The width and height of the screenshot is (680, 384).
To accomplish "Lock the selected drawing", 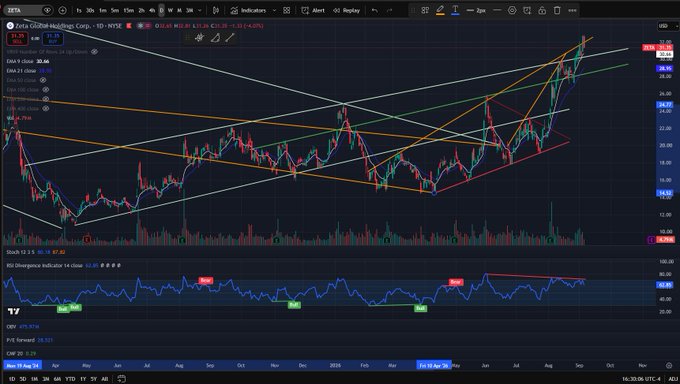I will coord(542,10).
